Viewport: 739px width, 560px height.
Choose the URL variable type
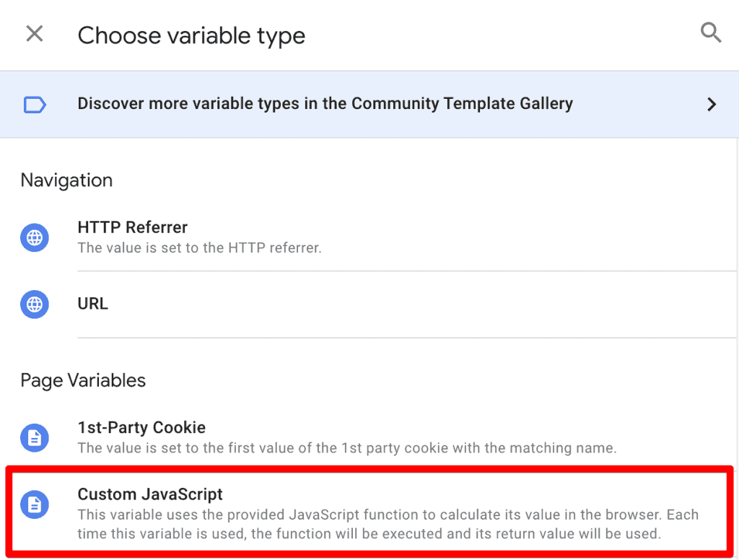click(x=92, y=304)
